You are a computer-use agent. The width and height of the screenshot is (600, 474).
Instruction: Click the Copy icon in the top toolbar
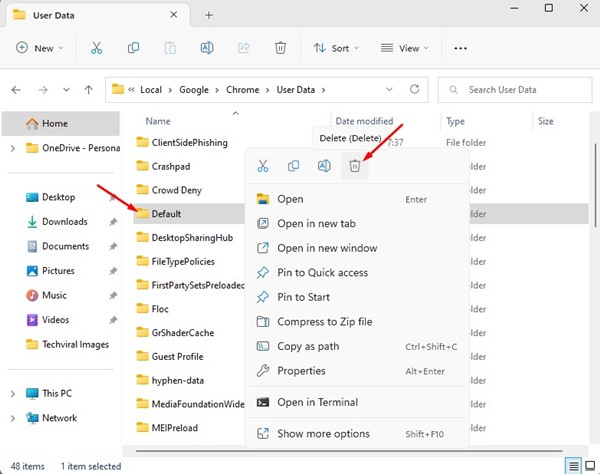coord(133,48)
